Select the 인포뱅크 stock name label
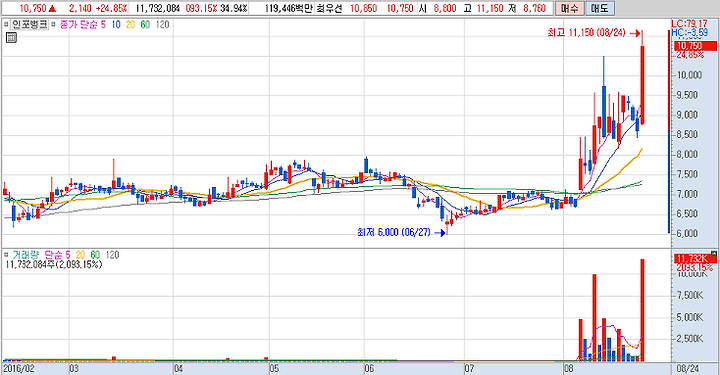The width and height of the screenshot is (720, 375). (x=29, y=24)
